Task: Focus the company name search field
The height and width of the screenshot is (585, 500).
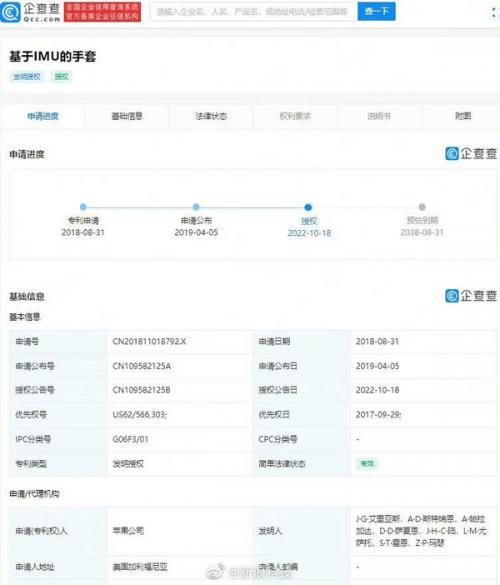Action: 254,12
